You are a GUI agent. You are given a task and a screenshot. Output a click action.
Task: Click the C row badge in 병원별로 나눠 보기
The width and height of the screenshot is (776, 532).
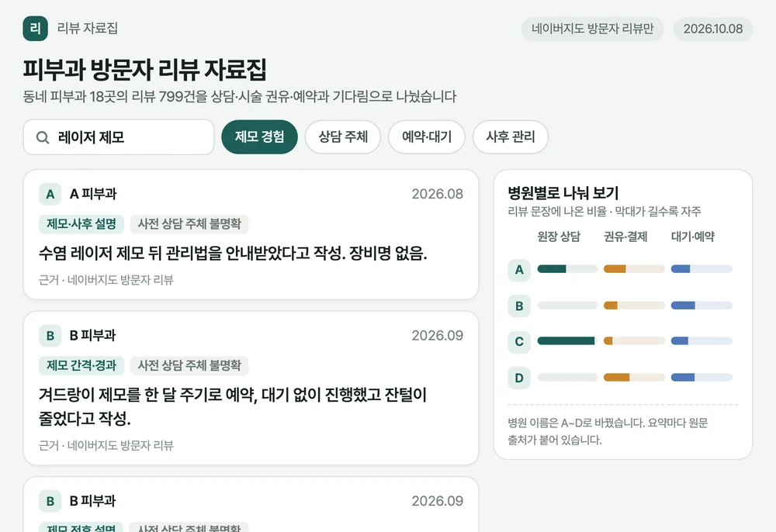[x=519, y=341]
